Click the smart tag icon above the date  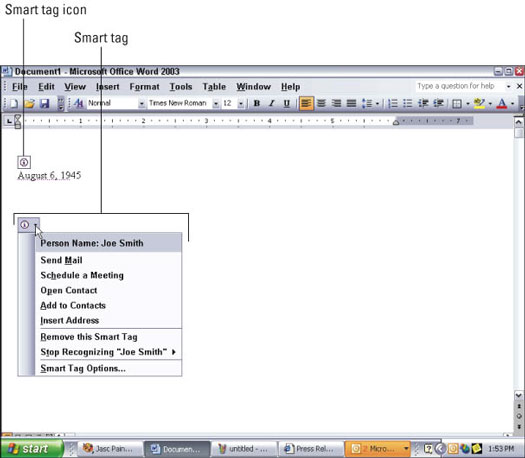click(24, 162)
